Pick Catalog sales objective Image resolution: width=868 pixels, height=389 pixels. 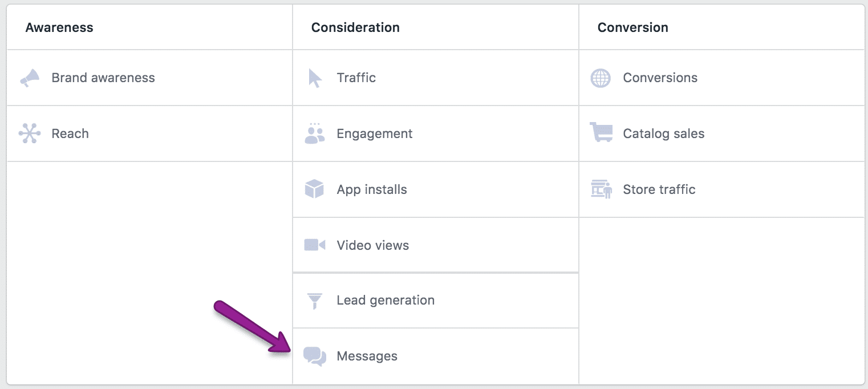[x=664, y=134]
